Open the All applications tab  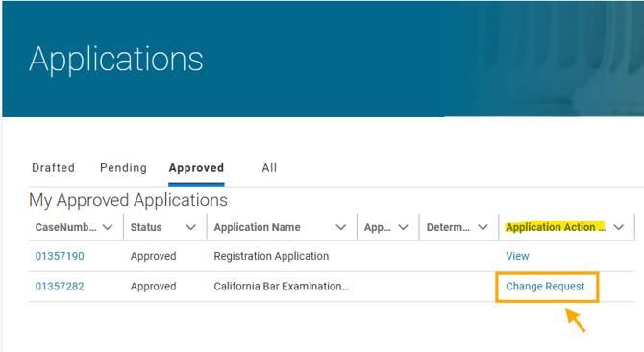[269, 168]
